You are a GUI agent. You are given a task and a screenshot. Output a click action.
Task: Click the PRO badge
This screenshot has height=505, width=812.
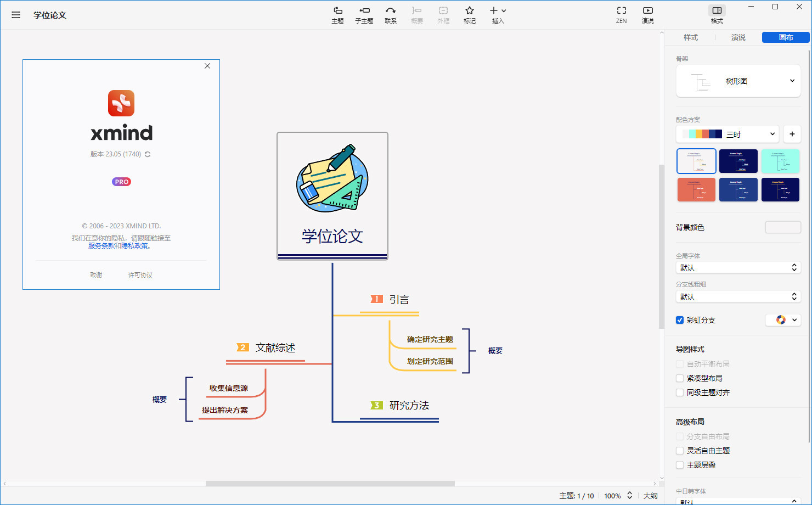(x=121, y=182)
